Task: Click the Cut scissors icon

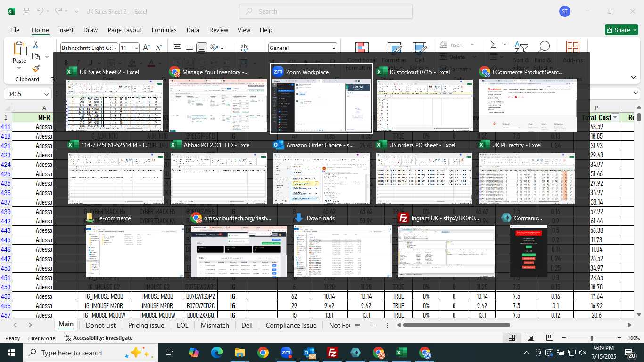Action: pyautogui.click(x=36, y=44)
